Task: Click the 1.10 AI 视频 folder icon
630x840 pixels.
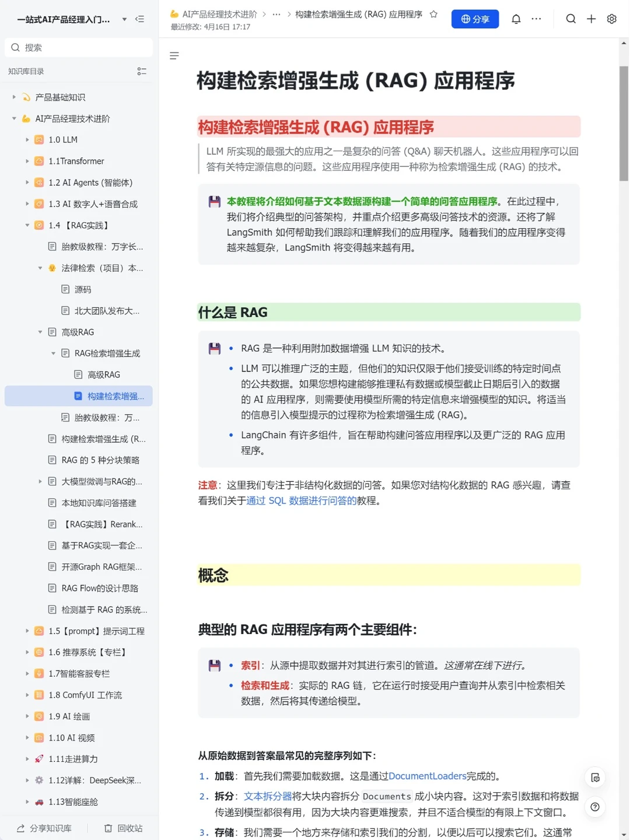Action: [x=39, y=738]
